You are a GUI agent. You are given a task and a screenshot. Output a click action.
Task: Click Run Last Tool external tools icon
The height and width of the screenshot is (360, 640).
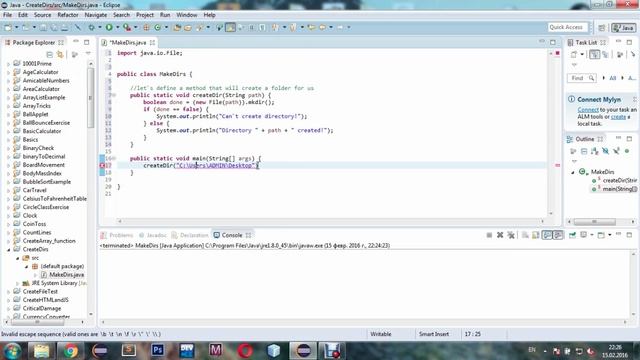pyautogui.click(x=127, y=27)
